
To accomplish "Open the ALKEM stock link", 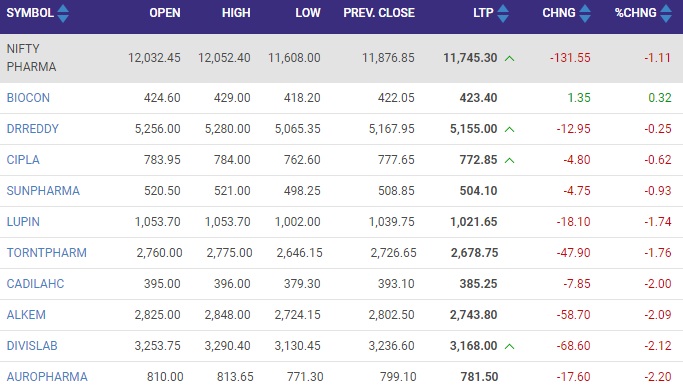I will [x=26, y=314].
